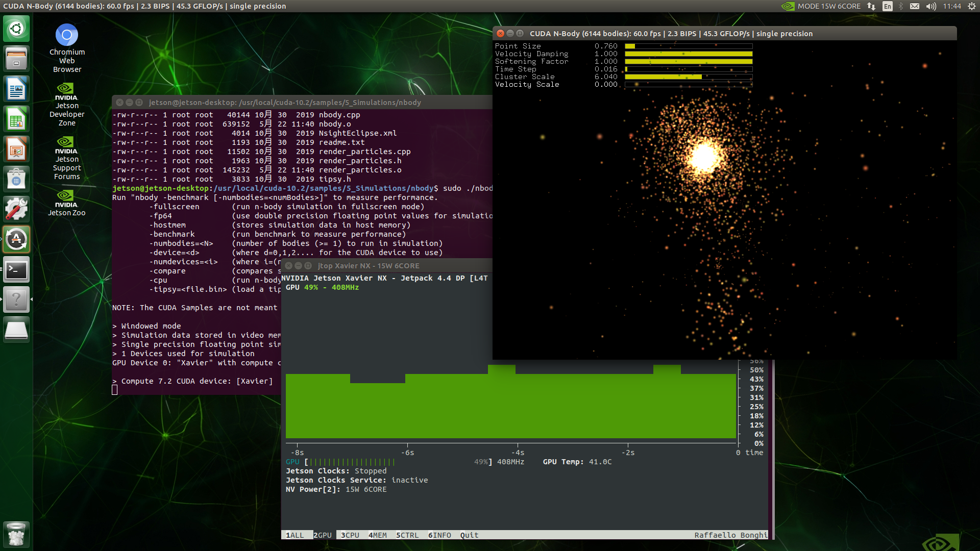This screenshot has width=980, height=551.
Task: Click the clock showing 11:44
Action: click(952, 6)
